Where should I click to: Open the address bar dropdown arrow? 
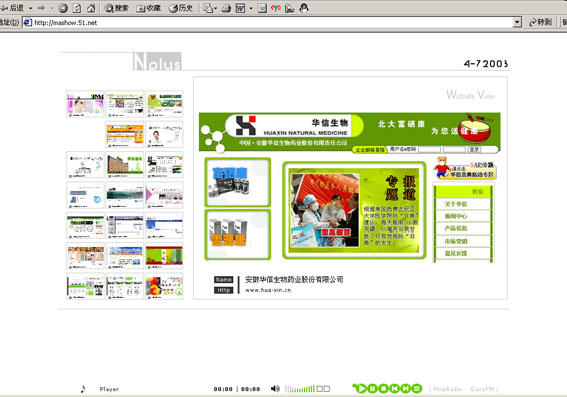click(517, 22)
